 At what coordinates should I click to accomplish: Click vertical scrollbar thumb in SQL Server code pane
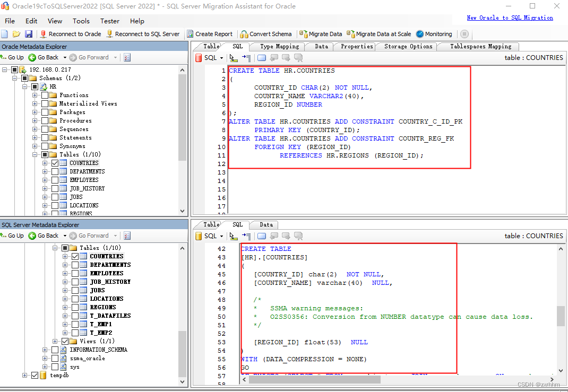(x=561, y=316)
